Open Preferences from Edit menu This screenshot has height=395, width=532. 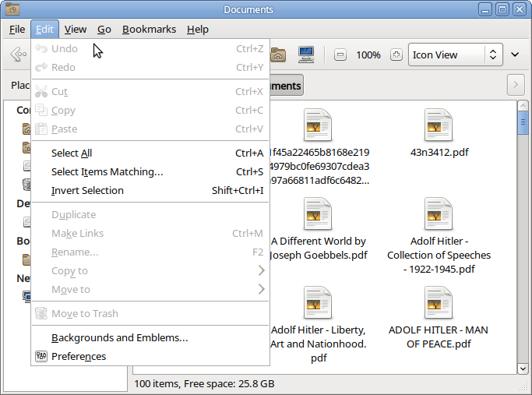coord(150,356)
